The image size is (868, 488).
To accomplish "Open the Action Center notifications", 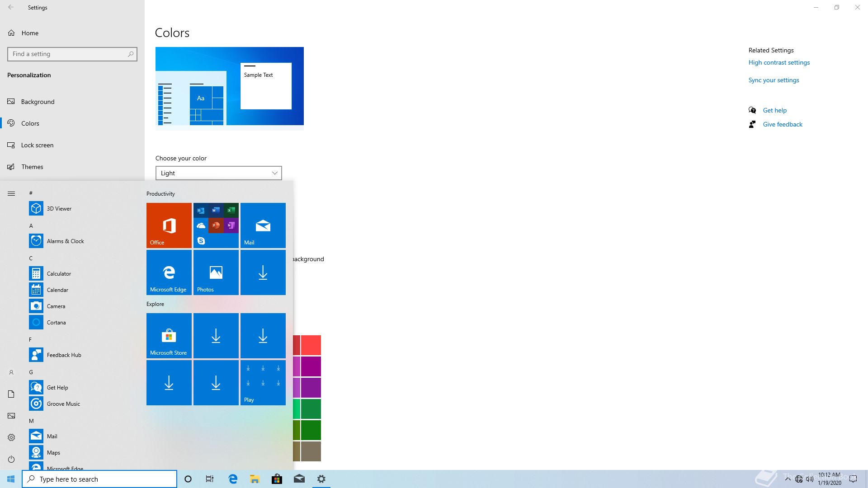I will (853, 479).
